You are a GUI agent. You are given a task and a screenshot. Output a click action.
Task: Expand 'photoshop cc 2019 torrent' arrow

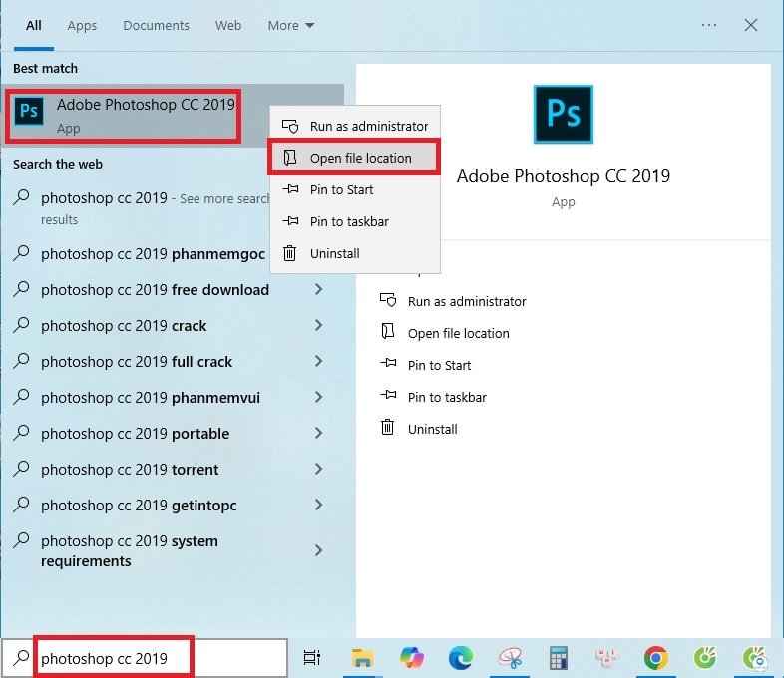point(318,470)
